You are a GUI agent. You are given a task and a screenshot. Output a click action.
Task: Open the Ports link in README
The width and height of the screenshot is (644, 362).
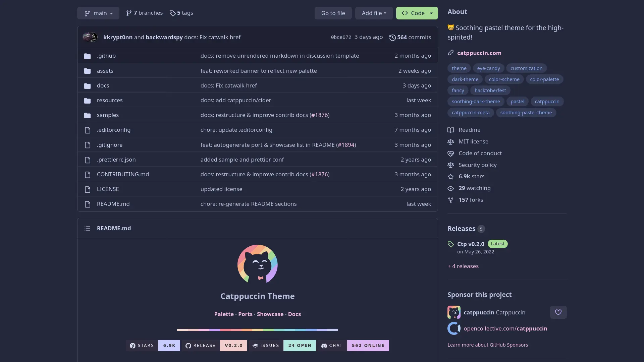coord(245,314)
